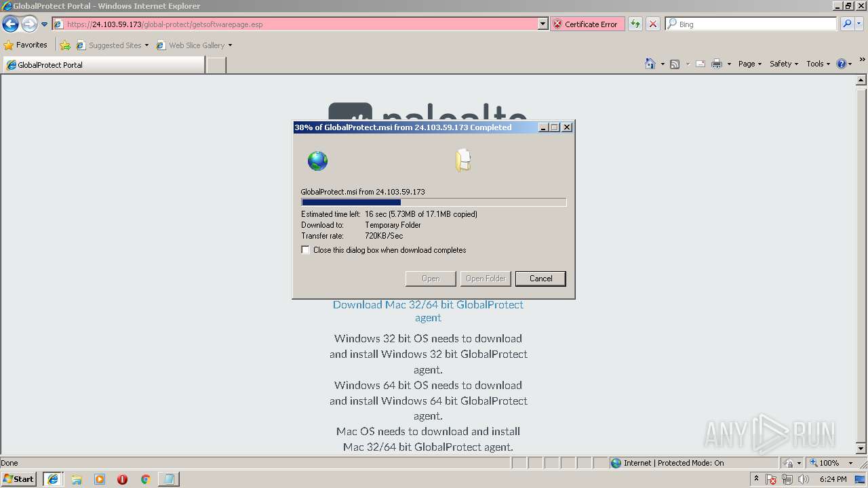The height and width of the screenshot is (488, 868).
Task: Click the vertical scrollbar down arrow
Action: (x=862, y=448)
